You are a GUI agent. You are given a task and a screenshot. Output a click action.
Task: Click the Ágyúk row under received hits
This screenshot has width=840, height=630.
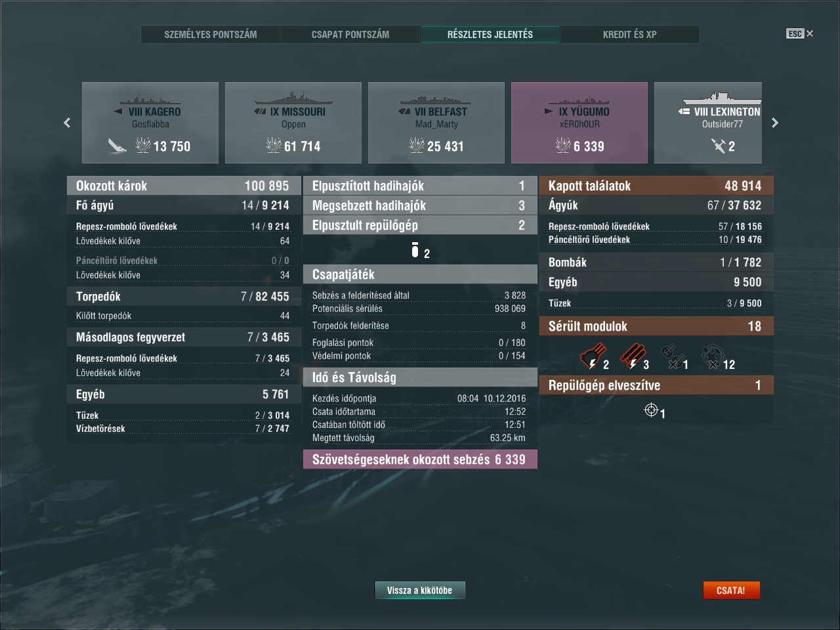656,205
